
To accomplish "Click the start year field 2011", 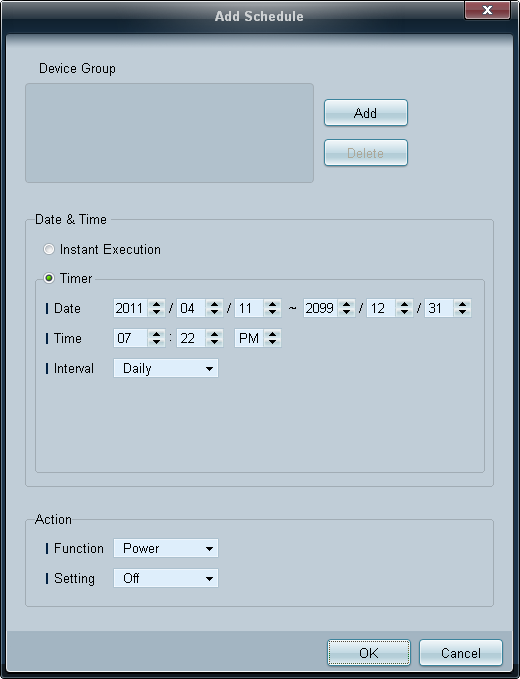I will coord(130,308).
